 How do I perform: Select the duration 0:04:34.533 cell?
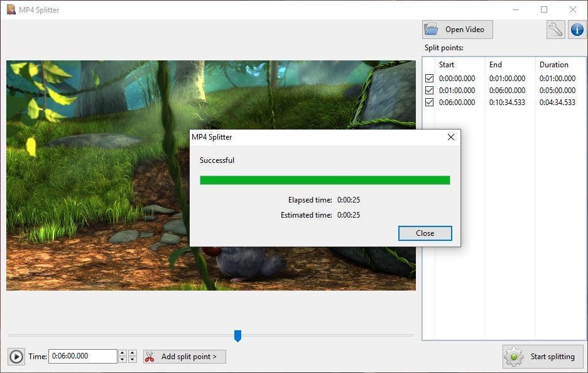point(557,103)
